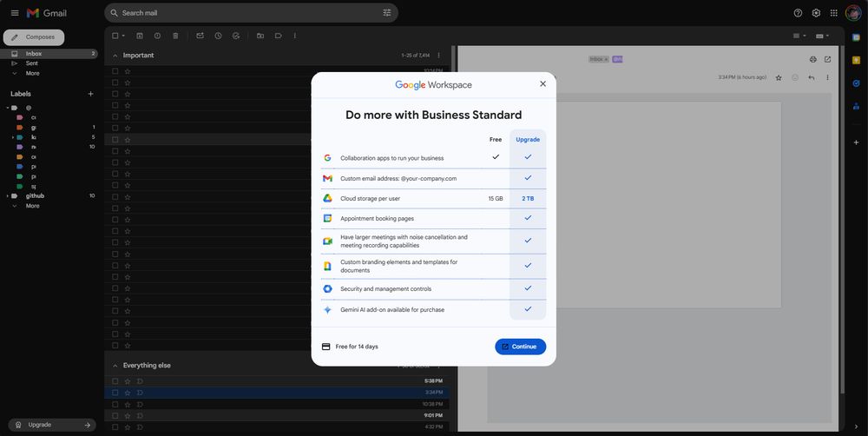Click the Gmail logo
This screenshot has height=436, width=868.
click(47, 13)
